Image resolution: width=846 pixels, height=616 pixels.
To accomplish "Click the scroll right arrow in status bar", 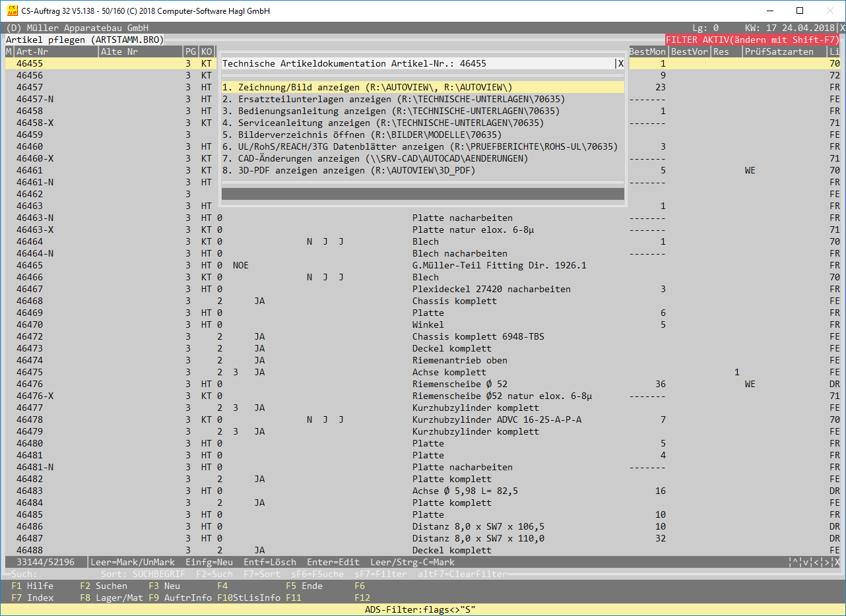I will (827, 563).
